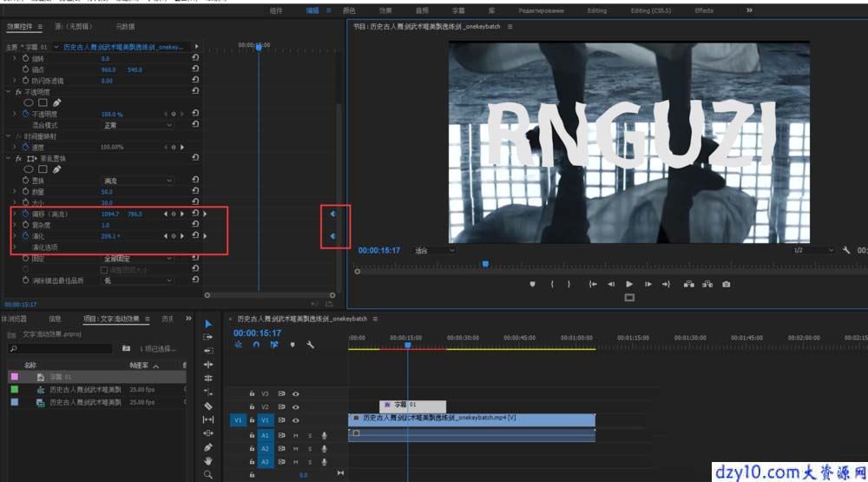Select the Pen tool in tools panel
868x482 pixels.
(x=208, y=446)
